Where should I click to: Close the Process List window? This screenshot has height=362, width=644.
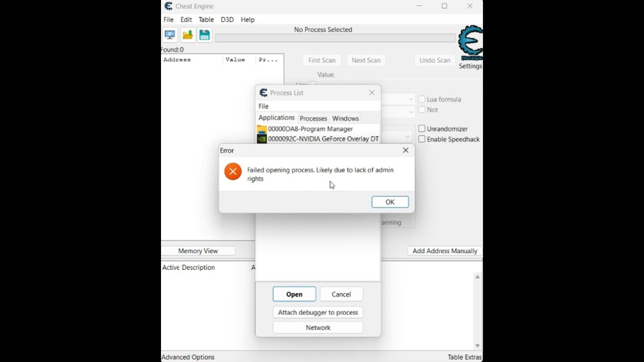pyautogui.click(x=372, y=93)
